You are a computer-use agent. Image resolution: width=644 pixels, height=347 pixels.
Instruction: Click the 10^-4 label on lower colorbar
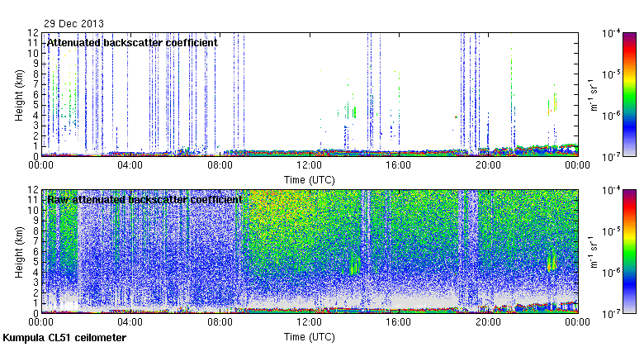(x=611, y=191)
